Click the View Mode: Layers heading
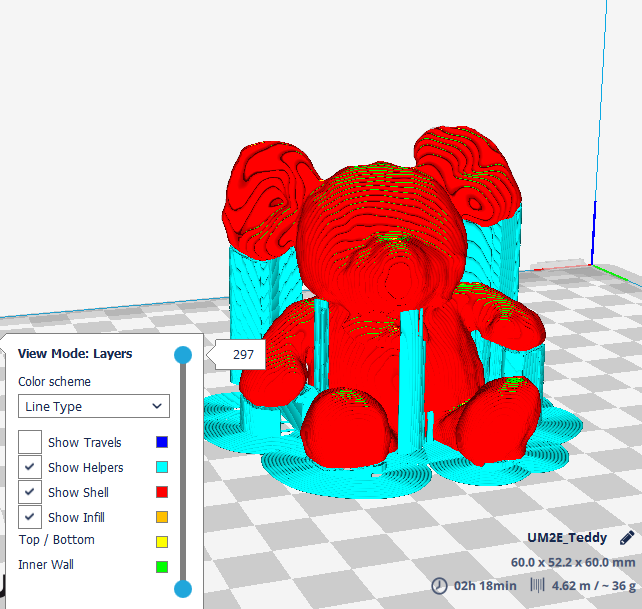The height and width of the screenshot is (609, 642). 75,353
